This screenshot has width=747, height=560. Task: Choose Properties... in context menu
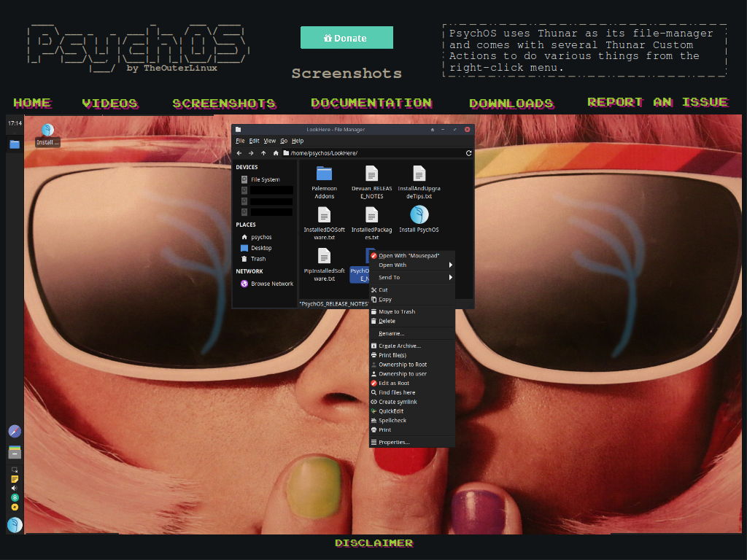tap(412, 443)
